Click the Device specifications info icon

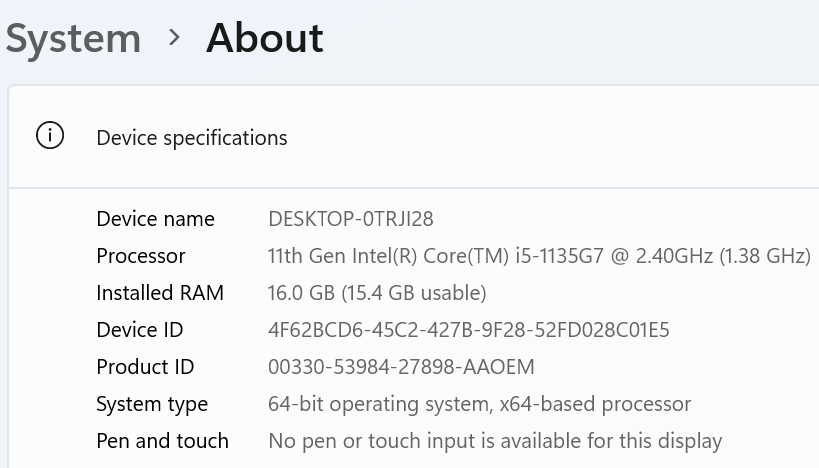pyautogui.click(x=50, y=136)
